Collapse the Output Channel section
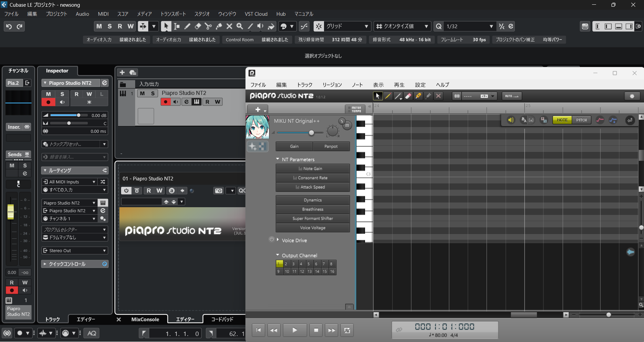Image resolution: width=644 pixels, height=342 pixels. pos(277,255)
